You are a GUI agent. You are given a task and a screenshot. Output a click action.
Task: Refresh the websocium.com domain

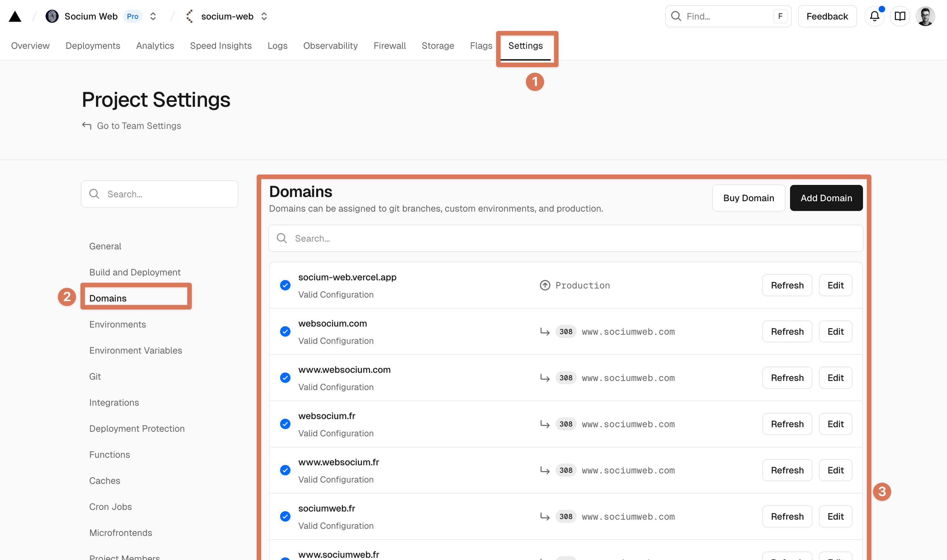point(788,332)
